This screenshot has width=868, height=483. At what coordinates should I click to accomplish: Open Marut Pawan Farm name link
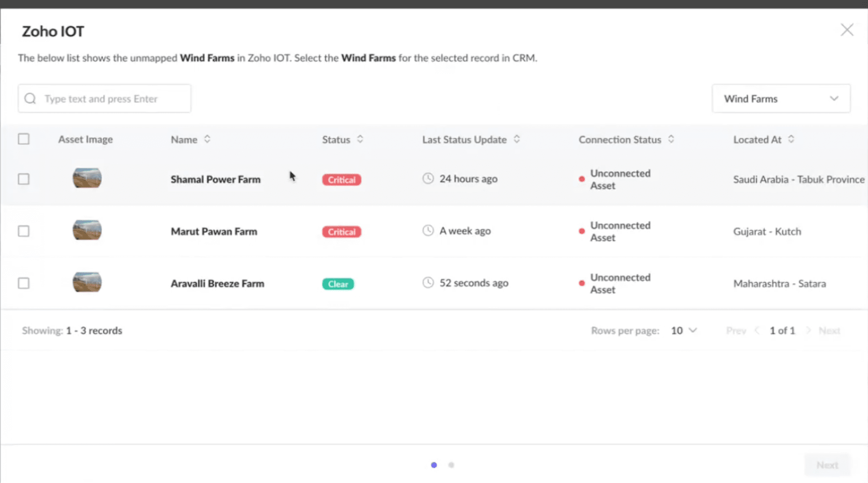[x=214, y=231]
